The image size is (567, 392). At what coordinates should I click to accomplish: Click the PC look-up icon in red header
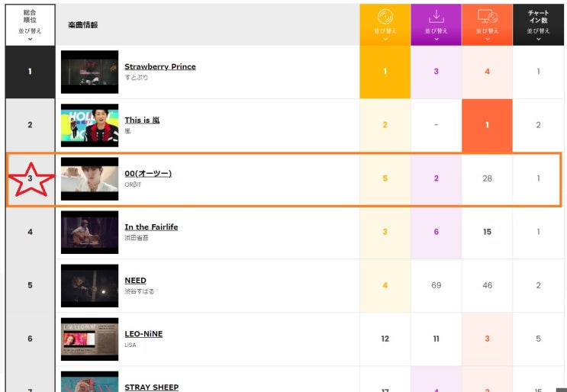488,16
